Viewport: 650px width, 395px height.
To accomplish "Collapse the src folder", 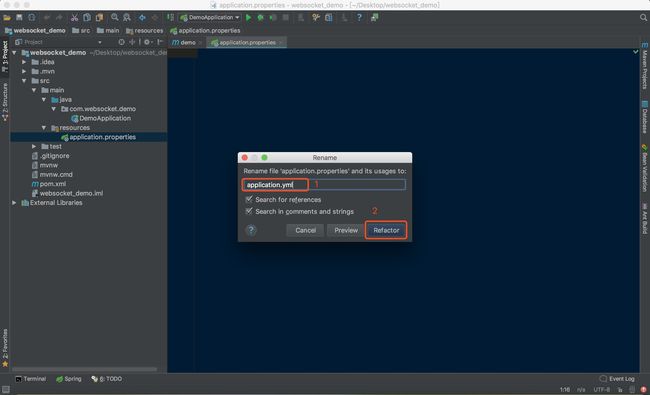I will point(24,81).
